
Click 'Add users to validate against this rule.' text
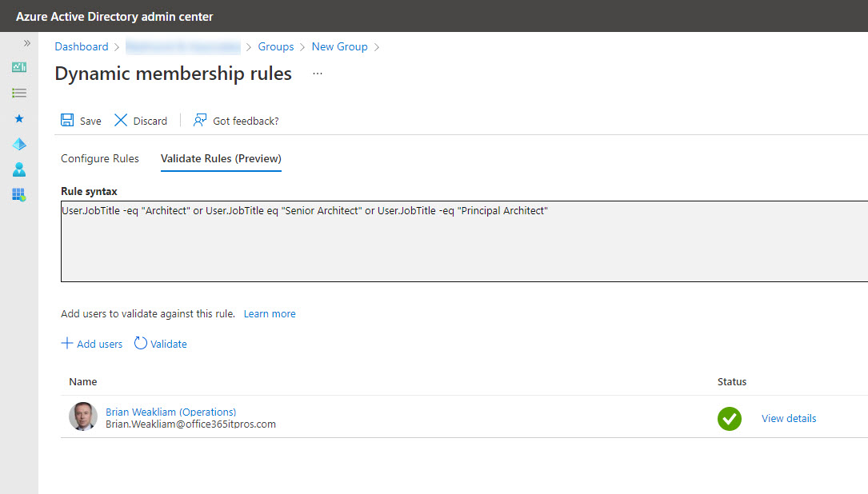[x=148, y=313]
